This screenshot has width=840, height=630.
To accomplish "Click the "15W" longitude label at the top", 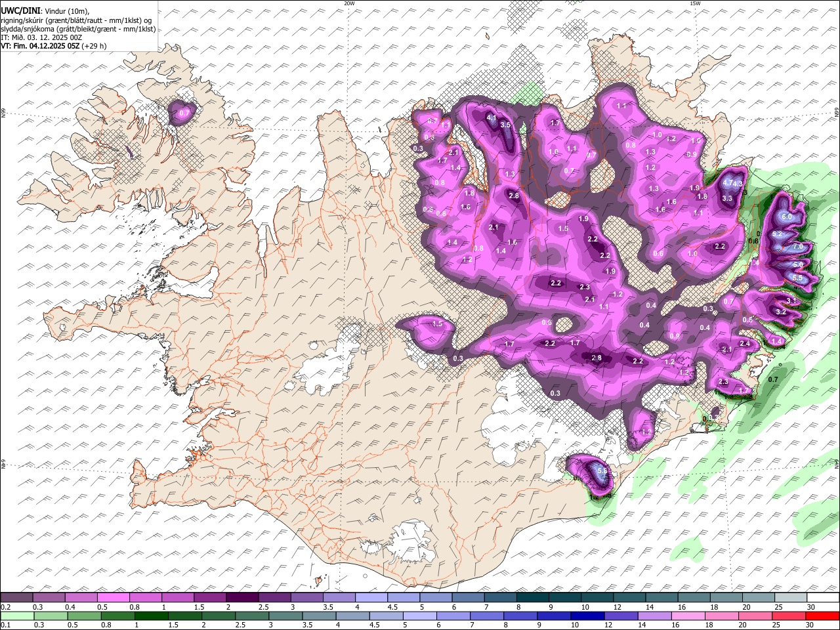I will [695, 3].
